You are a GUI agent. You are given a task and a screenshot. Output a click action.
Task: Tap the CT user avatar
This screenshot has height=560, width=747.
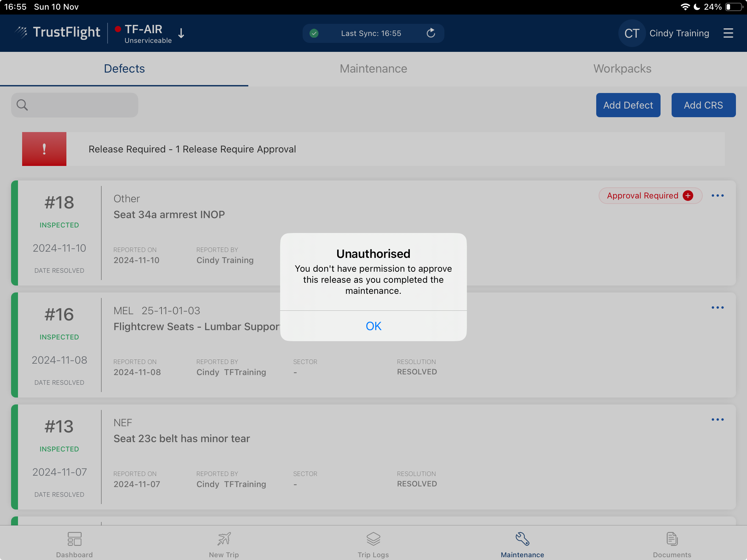[631, 33]
